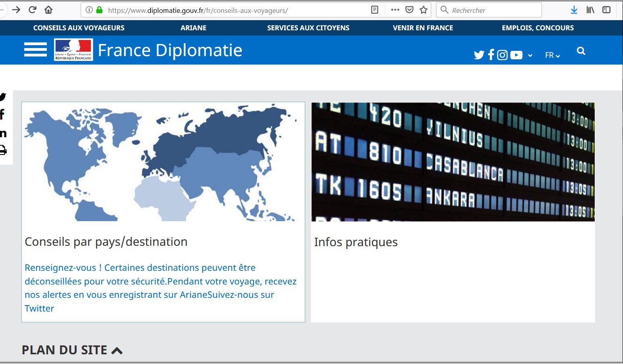Open the Infos pratiques link

(x=356, y=242)
